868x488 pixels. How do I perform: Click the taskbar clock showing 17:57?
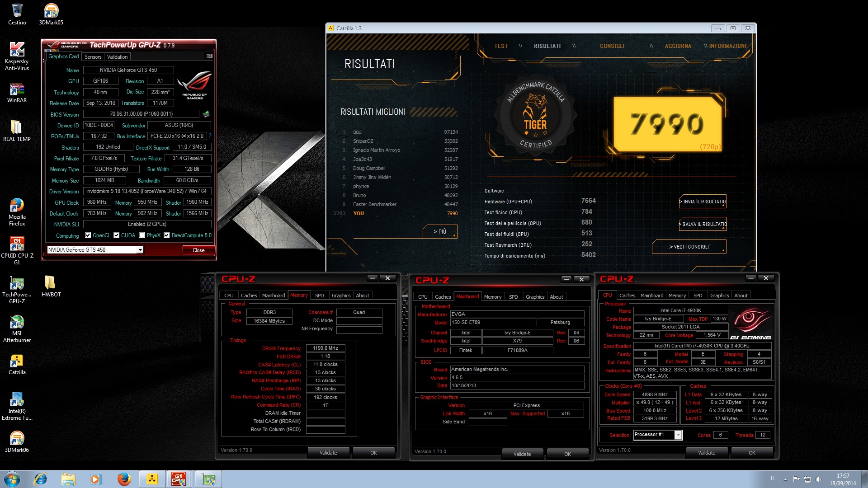tap(843, 479)
